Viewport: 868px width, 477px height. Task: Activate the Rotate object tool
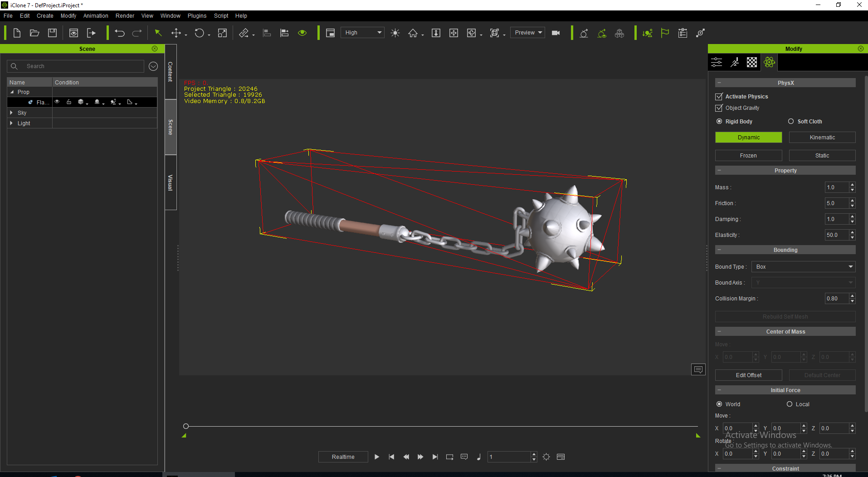199,33
